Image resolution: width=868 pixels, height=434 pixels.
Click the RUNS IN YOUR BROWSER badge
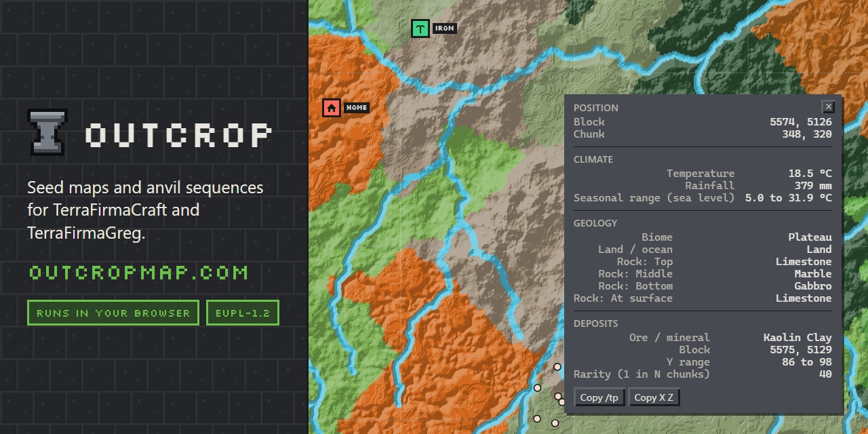click(113, 313)
